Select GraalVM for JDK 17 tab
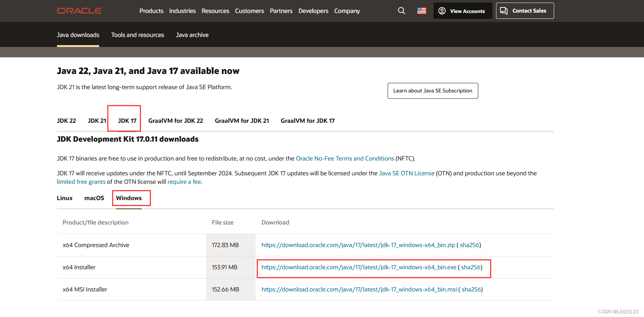 (308, 121)
